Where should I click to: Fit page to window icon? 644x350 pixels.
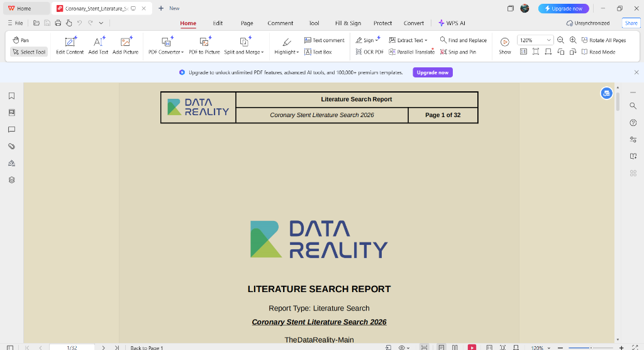coord(536,52)
